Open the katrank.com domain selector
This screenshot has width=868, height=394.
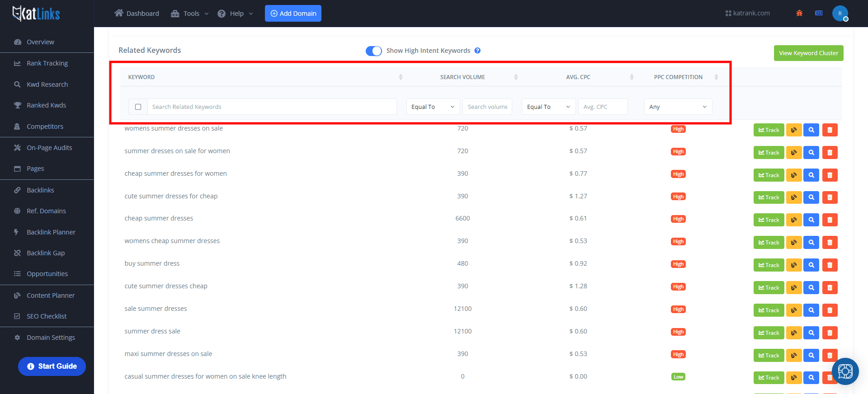pyautogui.click(x=747, y=13)
